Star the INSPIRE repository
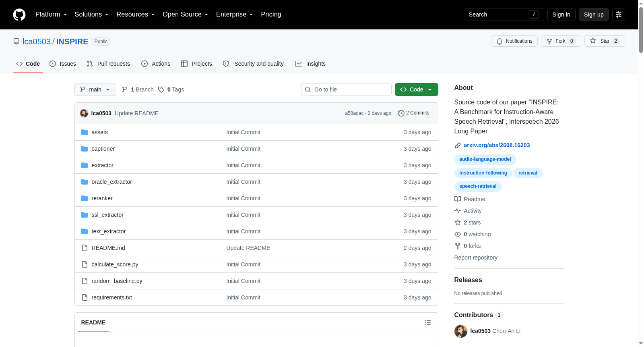Image resolution: width=644 pixels, height=347 pixels. pyautogui.click(x=605, y=41)
